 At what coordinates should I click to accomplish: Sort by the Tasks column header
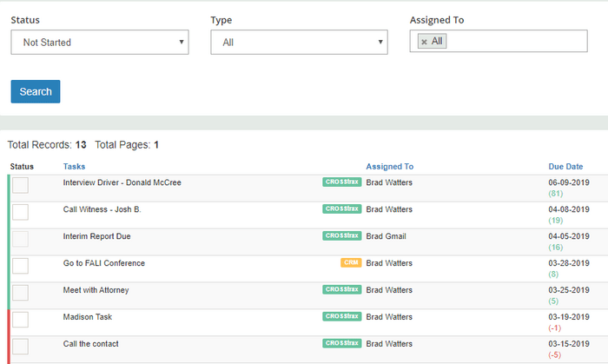coord(75,166)
